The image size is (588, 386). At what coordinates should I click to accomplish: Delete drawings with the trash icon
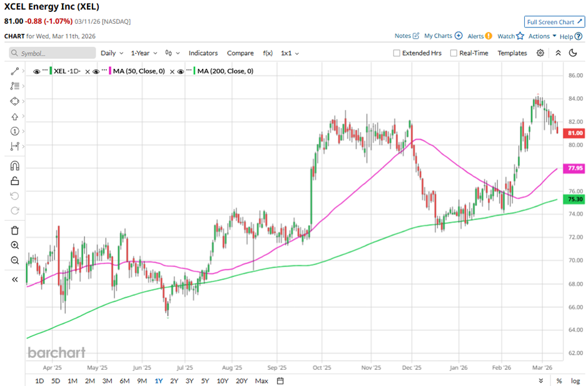point(15,230)
